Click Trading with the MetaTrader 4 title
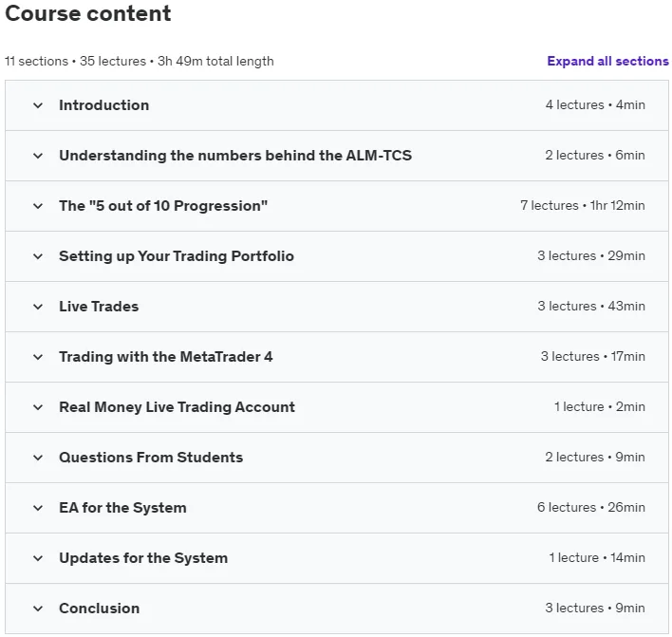 point(166,357)
